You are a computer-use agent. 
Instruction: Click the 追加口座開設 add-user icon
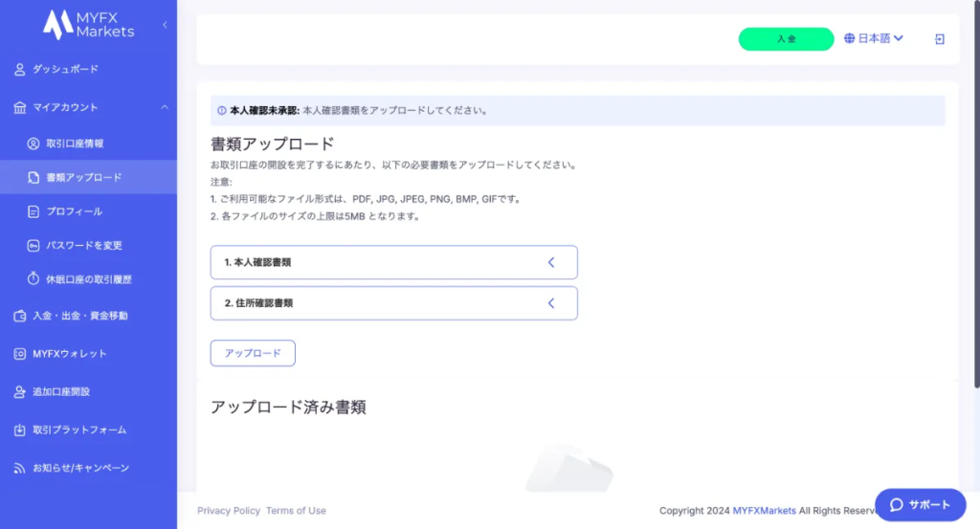20,391
